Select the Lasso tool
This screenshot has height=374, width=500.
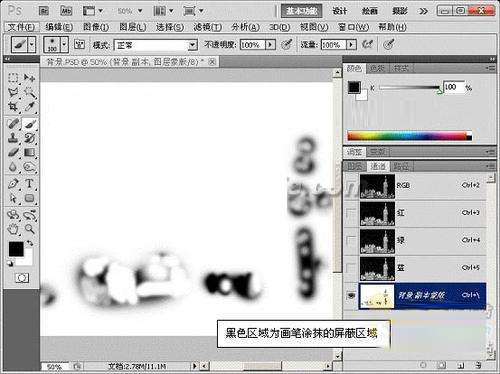pos(13,92)
